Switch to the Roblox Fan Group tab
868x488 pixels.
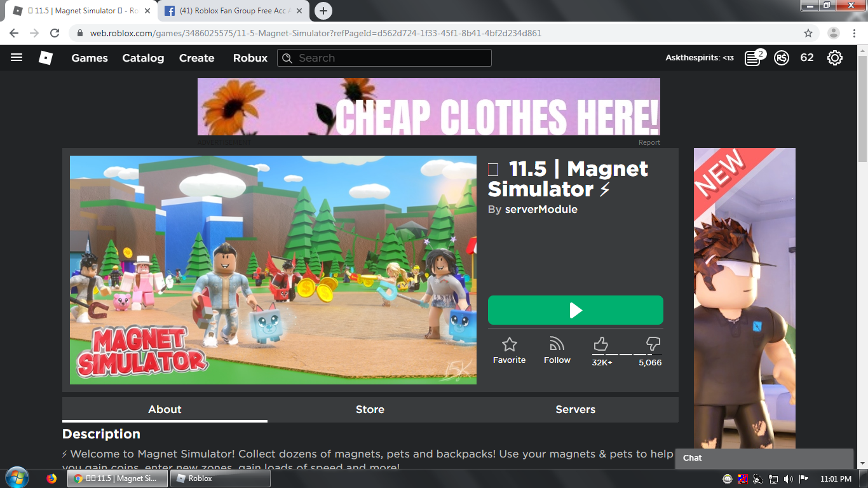[x=233, y=11]
